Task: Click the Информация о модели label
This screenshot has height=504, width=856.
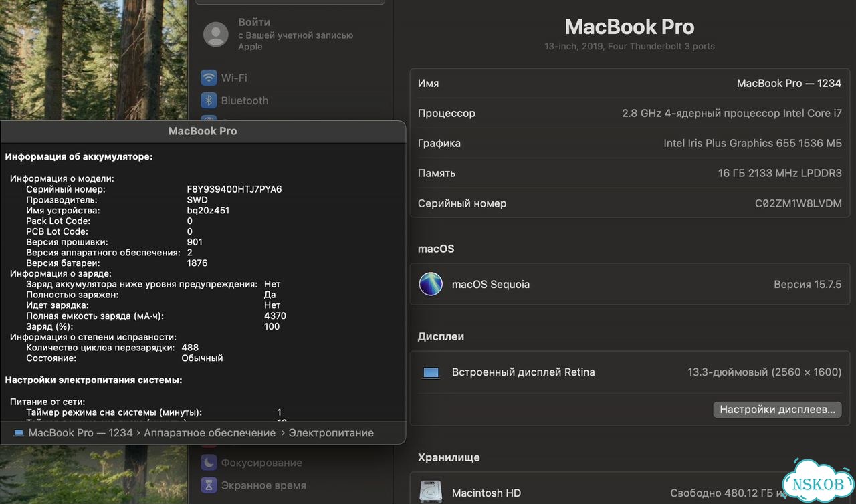Action: click(x=62, y=178)
